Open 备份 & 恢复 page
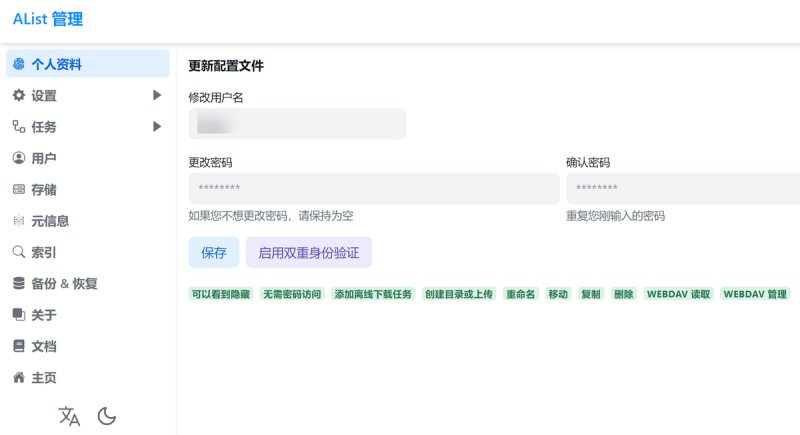 (x=88, y=284)
